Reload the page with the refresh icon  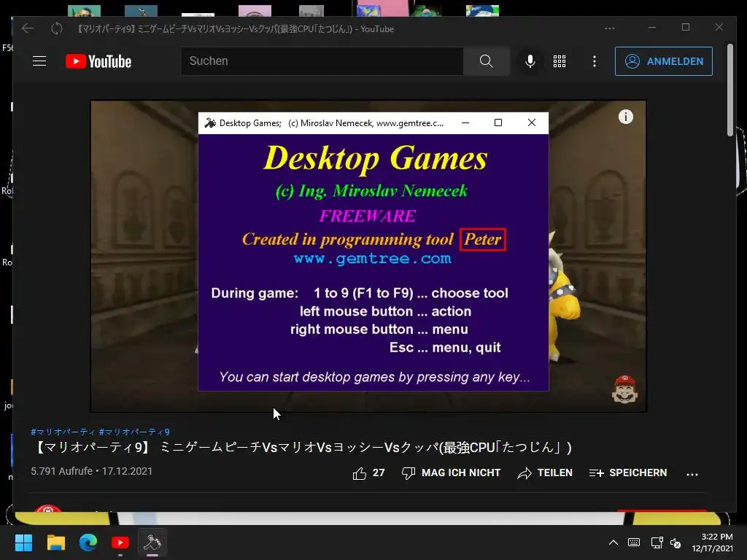57,28
